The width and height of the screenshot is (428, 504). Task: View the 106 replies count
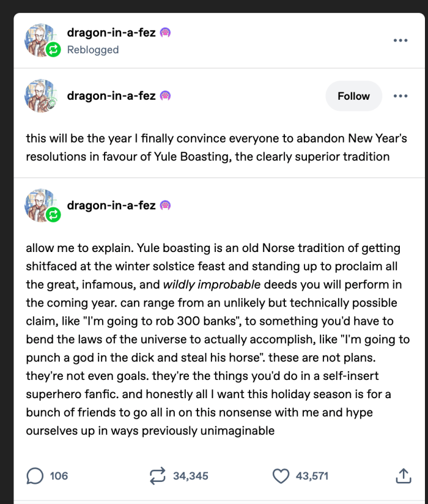point(59,476)
